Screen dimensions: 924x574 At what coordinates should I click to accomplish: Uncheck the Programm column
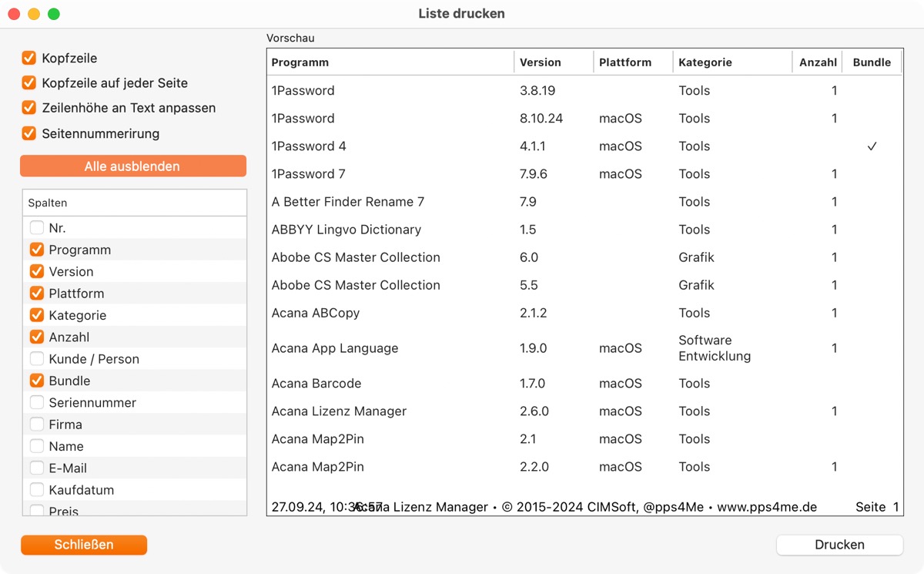click(37, 250)
